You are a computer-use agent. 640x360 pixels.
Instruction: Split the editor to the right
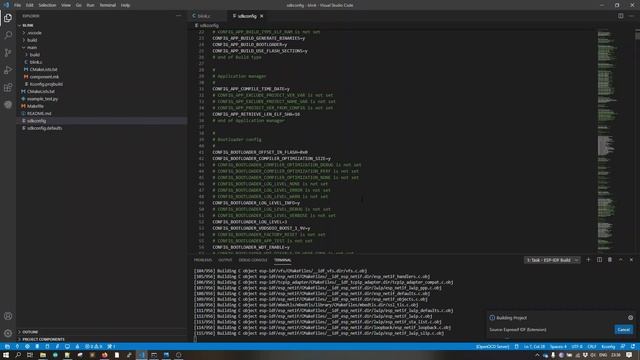[x=620, y=16]
